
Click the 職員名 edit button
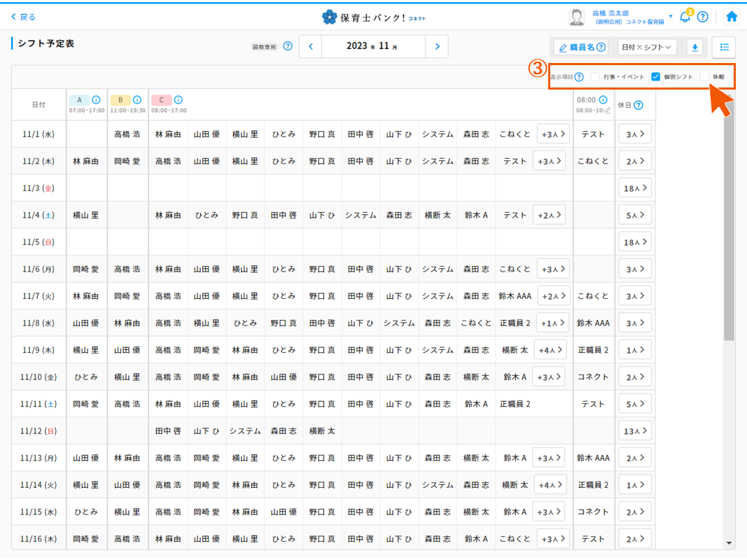[582, 48]
